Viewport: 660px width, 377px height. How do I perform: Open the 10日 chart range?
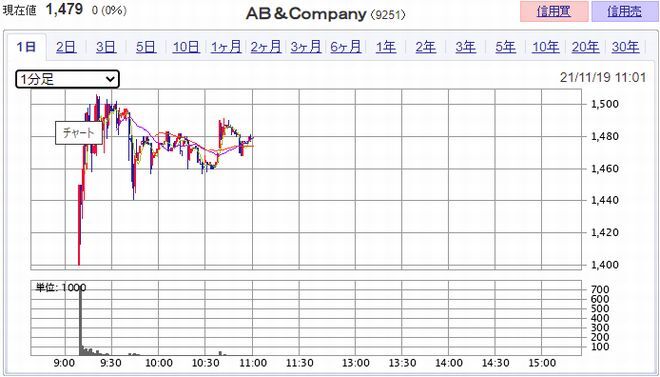coord(186,47)
